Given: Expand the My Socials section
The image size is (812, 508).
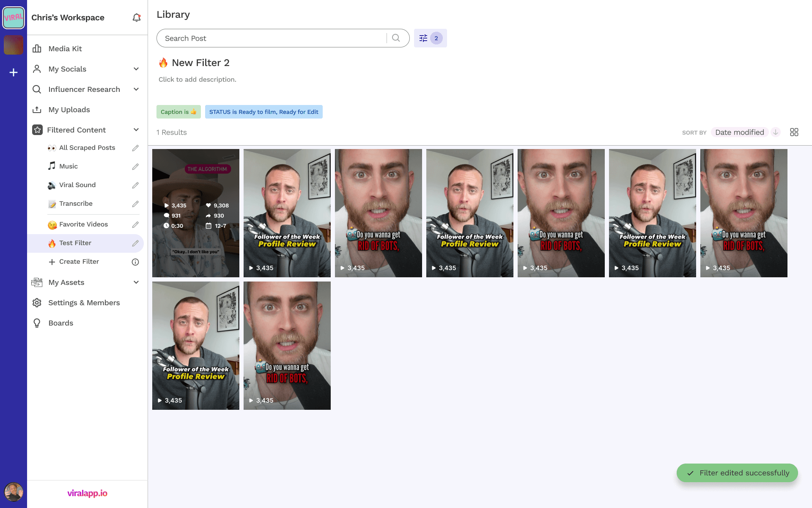Looking at the screenshot, I should (136, 69).
